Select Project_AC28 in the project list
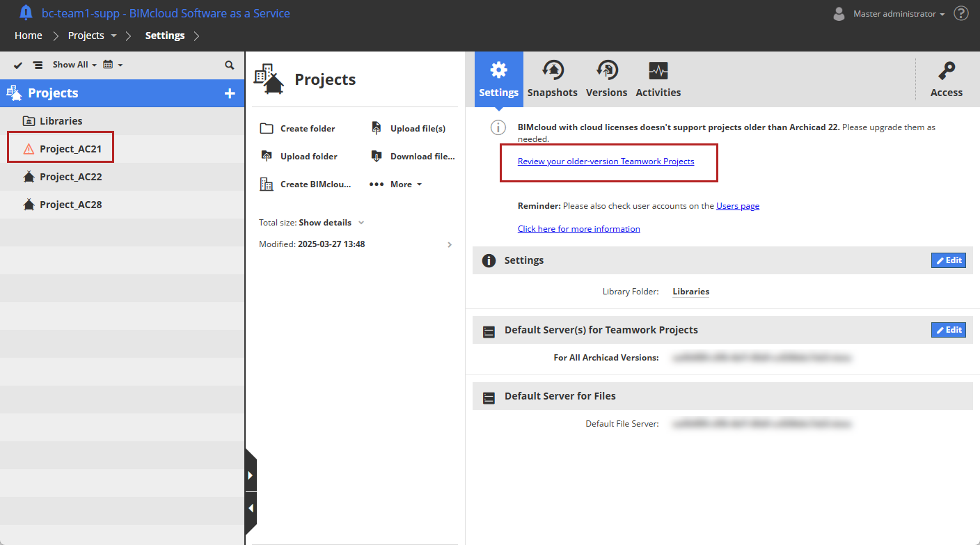This screenshot has height=545, width=980. [122, 205]
